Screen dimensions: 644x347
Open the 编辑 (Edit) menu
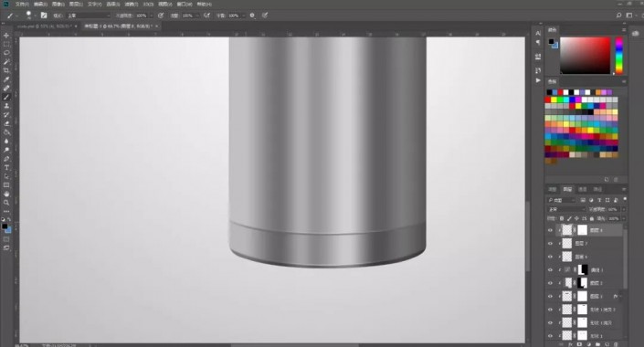coord(40,4)
